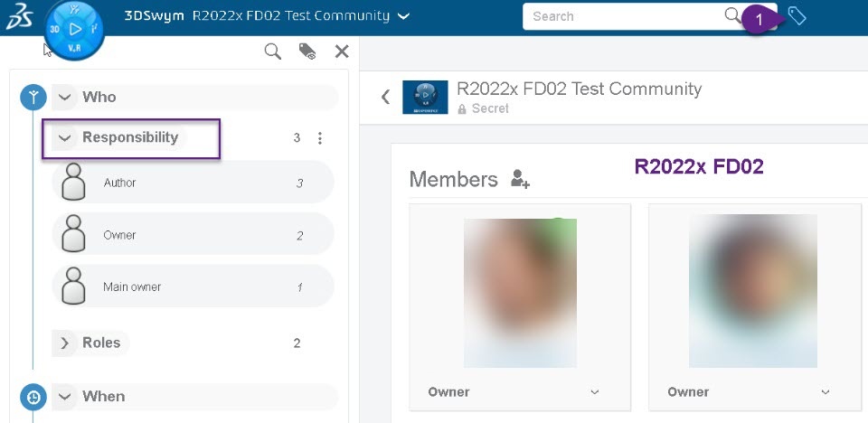Screen dimensions: 868x423
Task: Collapse the Who section
Action: click(x=64, y=97)
